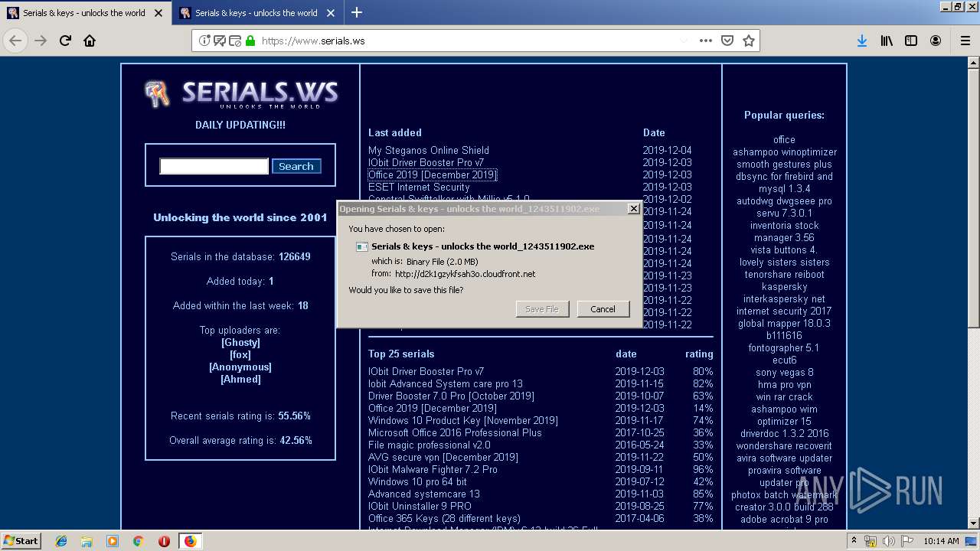Image resolution: width=980 pixels, height=551 pixels.
Task: Focus the serial search text box
Action: click(214, 166)
